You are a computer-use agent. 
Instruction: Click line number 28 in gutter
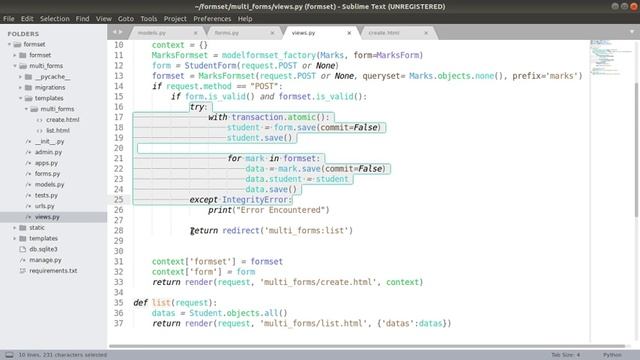click(x=118, y=231)
